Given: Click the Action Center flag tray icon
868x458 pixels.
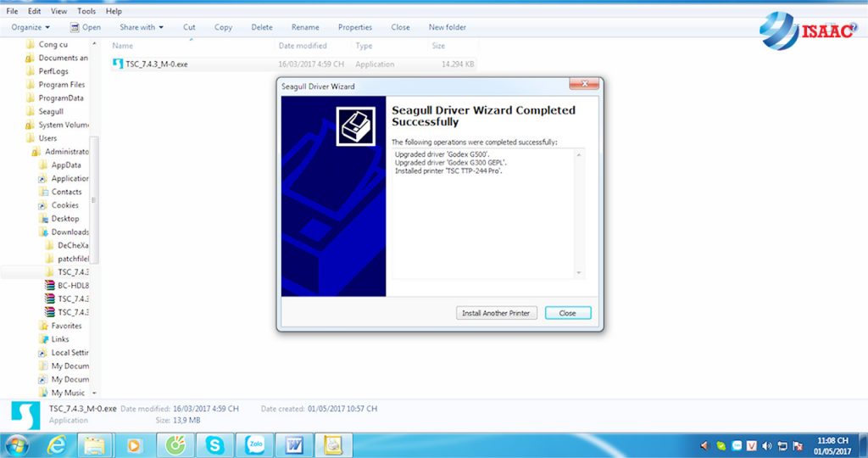Looking at the screenshot, I should coord(798,446).
